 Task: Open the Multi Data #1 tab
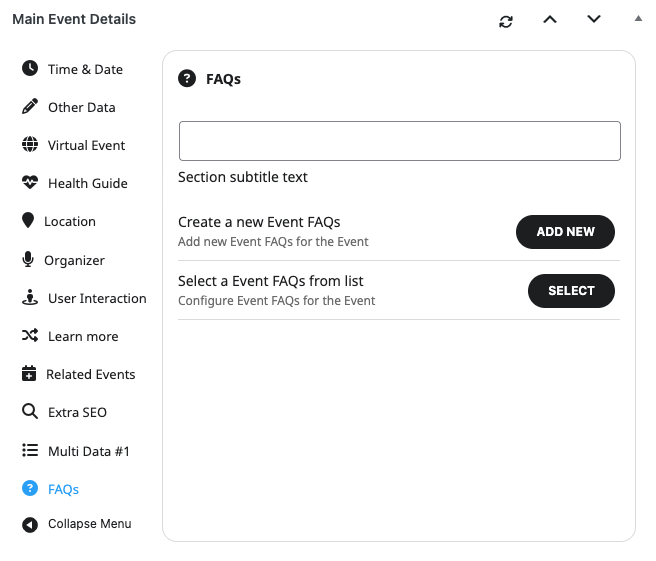[88, 451]
